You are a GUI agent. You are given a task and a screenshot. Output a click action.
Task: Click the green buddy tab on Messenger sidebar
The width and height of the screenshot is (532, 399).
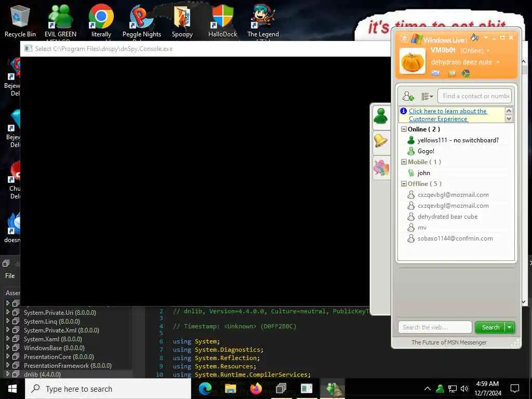pyautogui.click(x=381, y=117)
